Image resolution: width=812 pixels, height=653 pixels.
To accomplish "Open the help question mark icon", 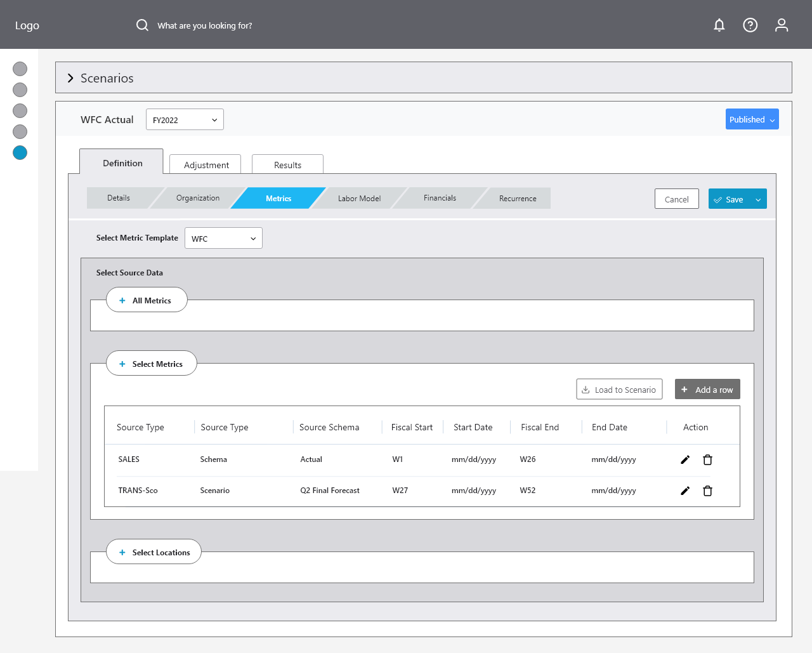I will pos(750,25).
